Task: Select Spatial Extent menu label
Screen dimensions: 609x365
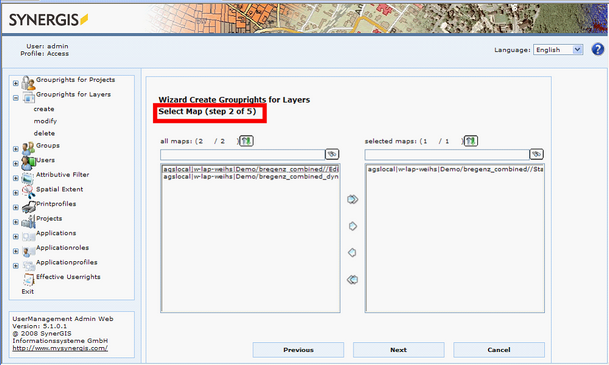Action: click(59, 189)
